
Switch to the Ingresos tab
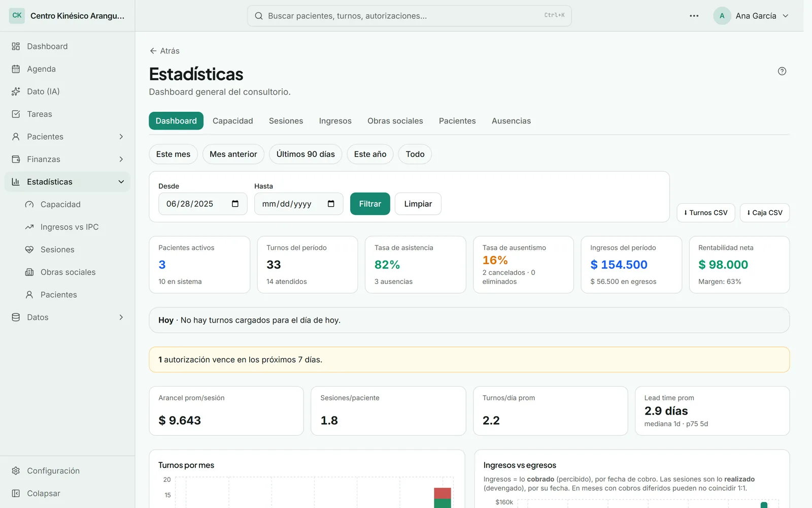point(335,121)
